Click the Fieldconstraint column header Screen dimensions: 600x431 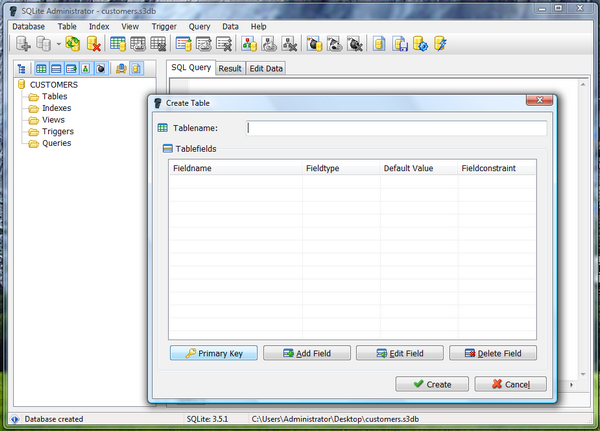(497, 168)
